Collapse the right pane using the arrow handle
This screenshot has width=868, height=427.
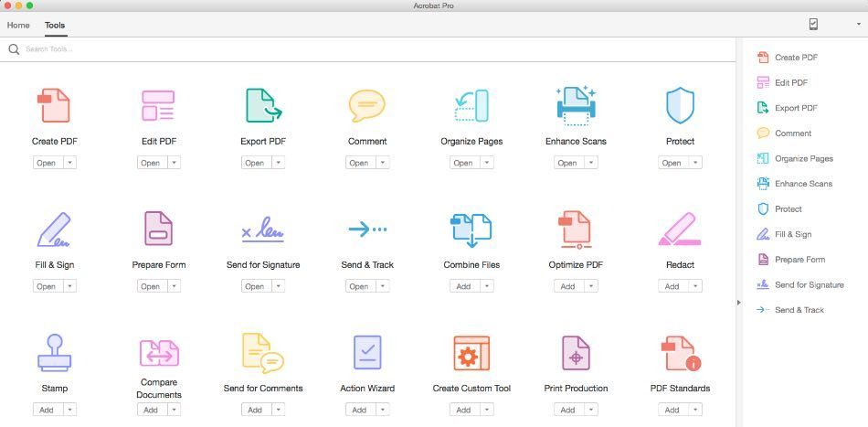coord(738,302)
